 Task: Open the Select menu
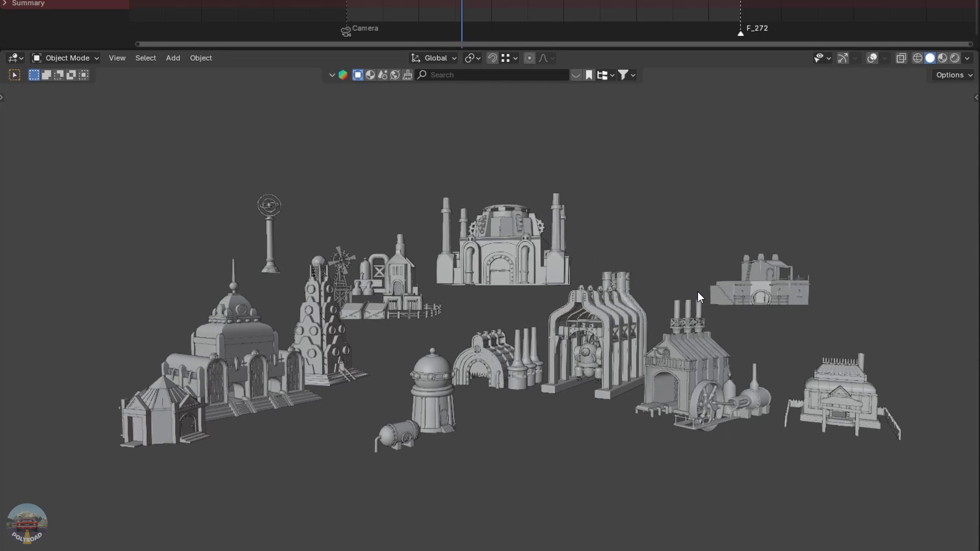pos(145,58)
